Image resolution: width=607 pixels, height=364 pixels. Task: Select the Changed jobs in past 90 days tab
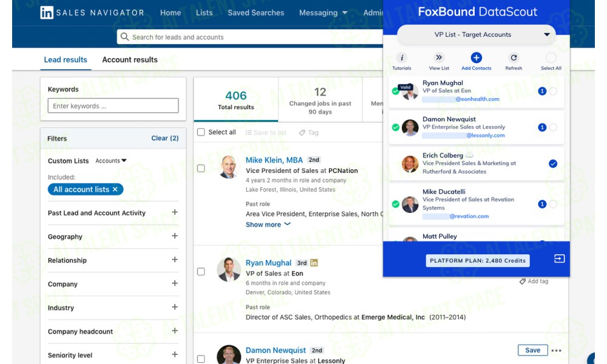pos(320,99)
